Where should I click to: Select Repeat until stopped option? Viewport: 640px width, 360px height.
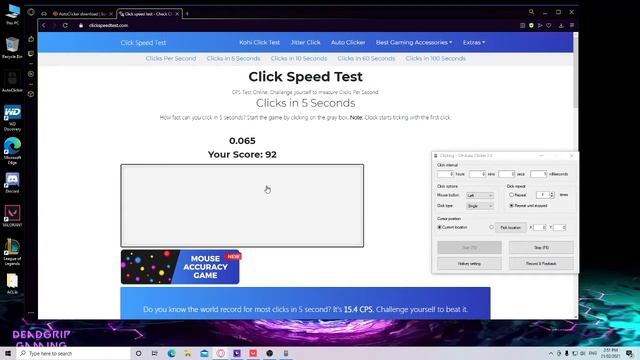pyautogui.click(x=511, y=206)
